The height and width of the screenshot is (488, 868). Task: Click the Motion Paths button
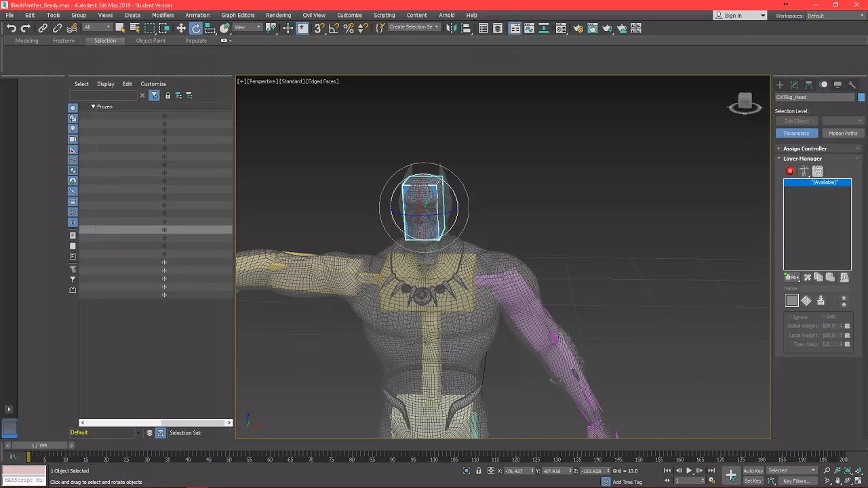(843, 134)
